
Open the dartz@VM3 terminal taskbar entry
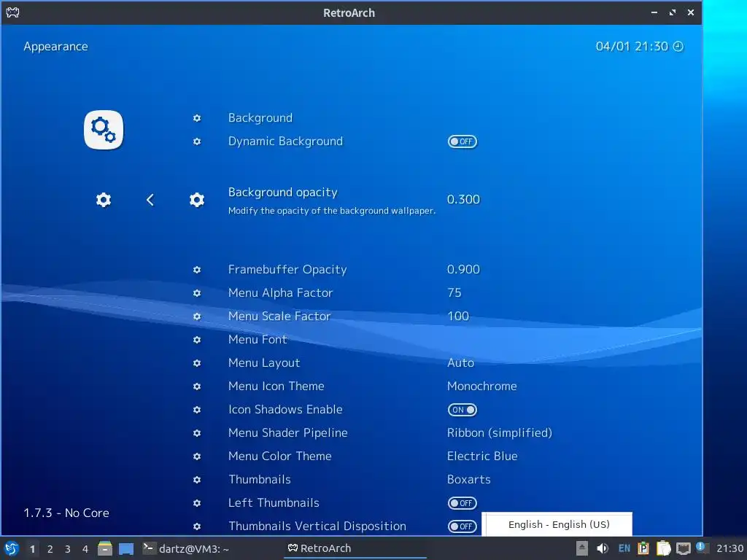pyautogui.click(x=186, y=548)
